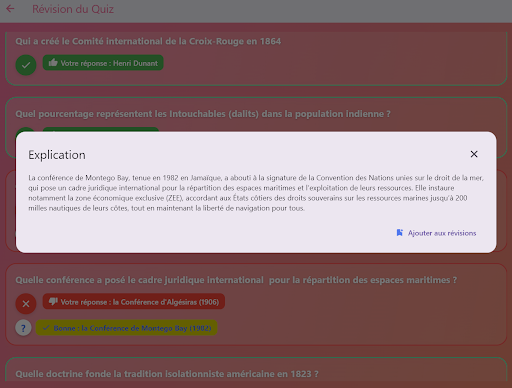Go back using the arrow next to Révision du Quiz
This screenshot has width=512, height=388.
click(x=10, y=9)
